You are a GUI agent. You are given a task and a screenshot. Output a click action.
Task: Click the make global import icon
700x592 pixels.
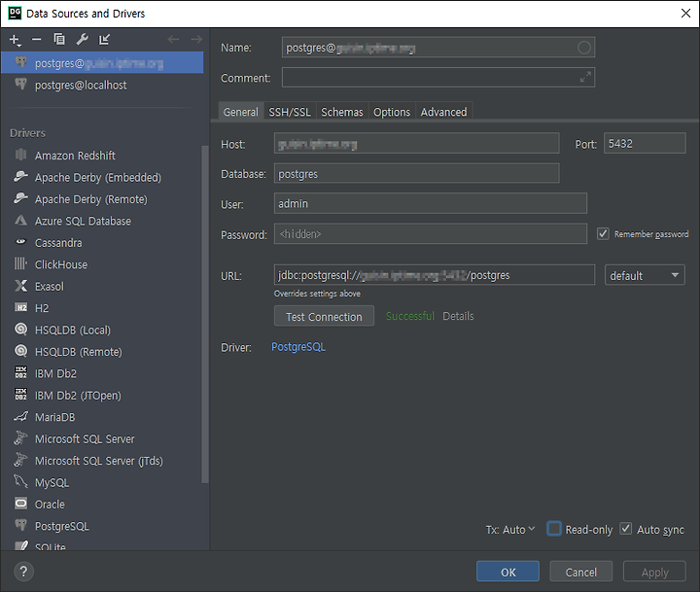coord(104,39)
